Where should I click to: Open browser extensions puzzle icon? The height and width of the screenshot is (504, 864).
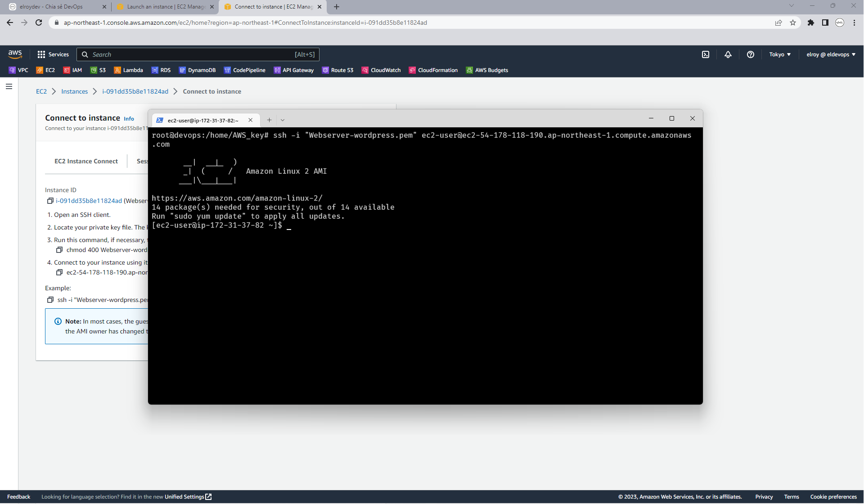[x=811, y=22]
